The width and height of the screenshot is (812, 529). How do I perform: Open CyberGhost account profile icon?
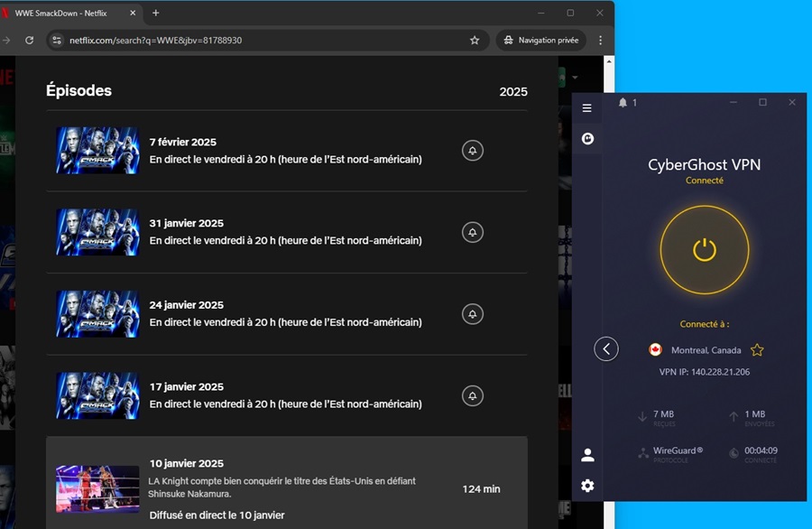coord(587,455)
